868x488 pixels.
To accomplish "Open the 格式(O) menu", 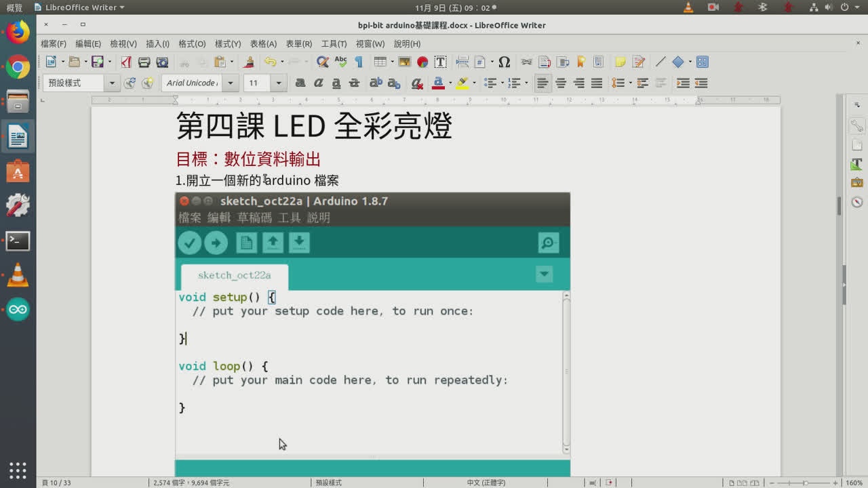I will (192, 43).
